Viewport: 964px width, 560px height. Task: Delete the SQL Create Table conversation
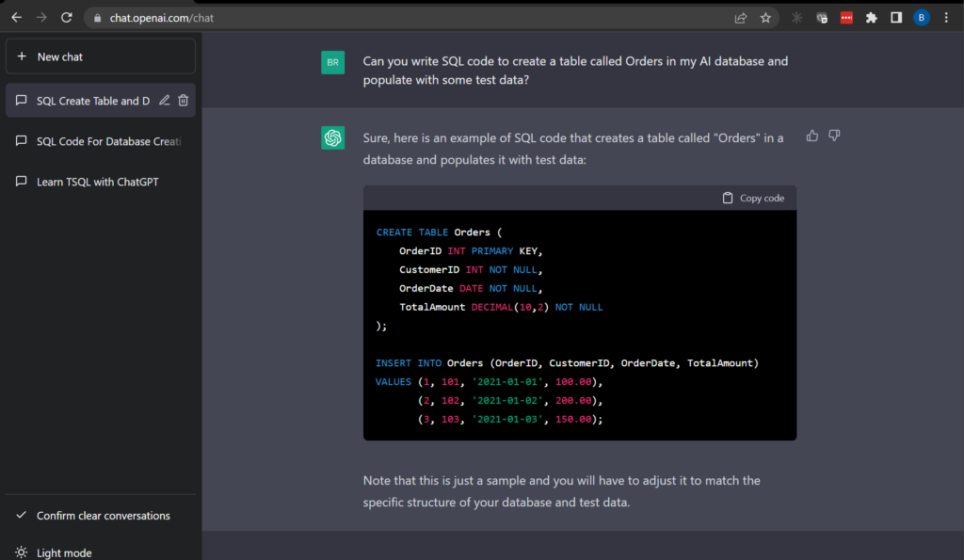coord(183,100)
